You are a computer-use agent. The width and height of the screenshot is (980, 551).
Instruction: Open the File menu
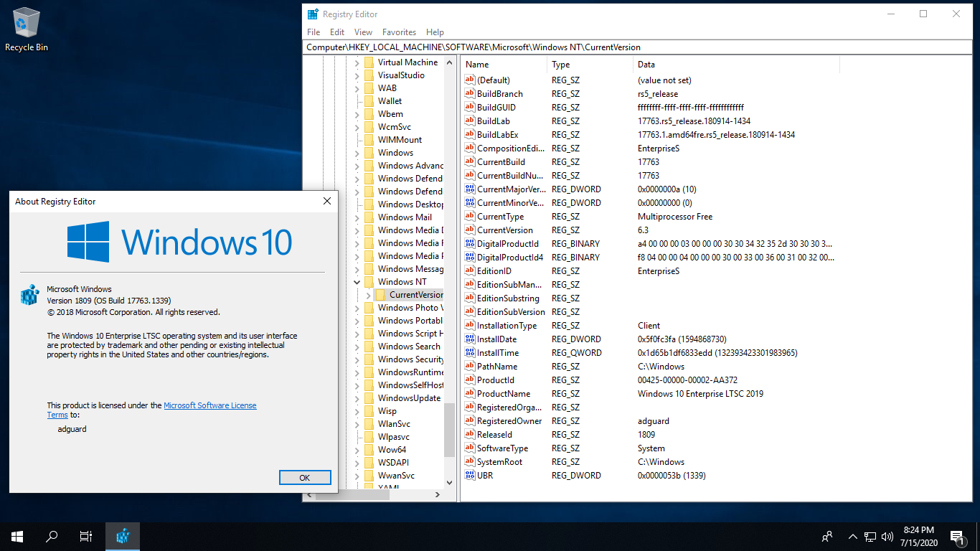tap(314, 32)
